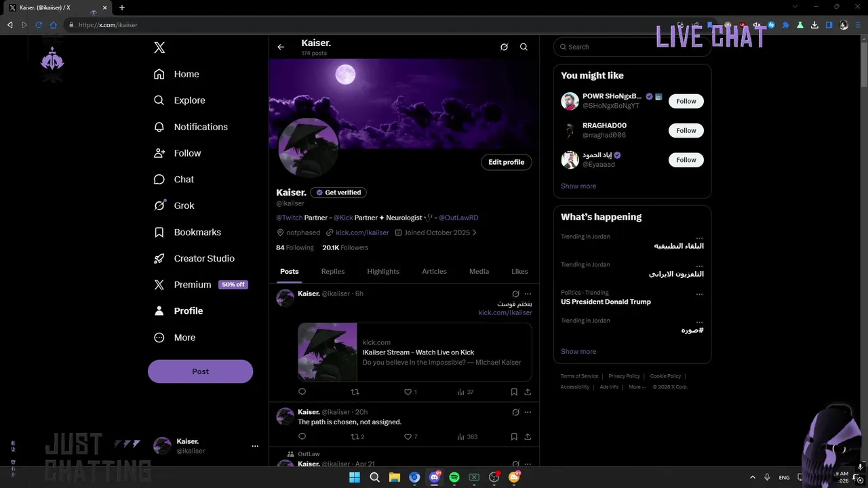Image resolution: width=868 pixels, height=488 pixels.
Task: Repost the post with 2 reposts
Action: (x=357, y=436)
